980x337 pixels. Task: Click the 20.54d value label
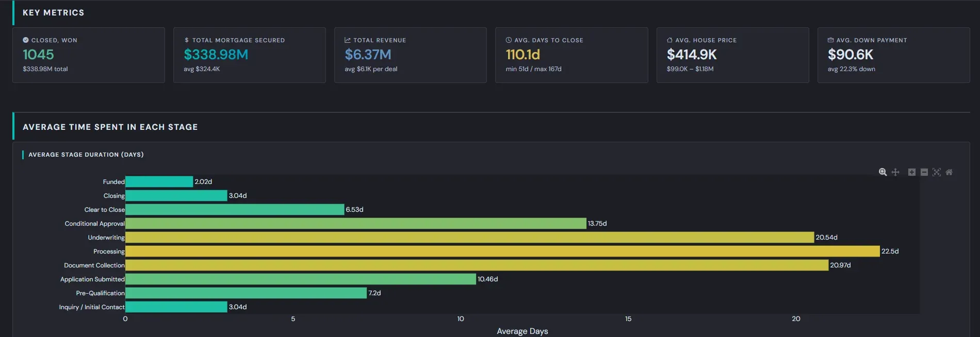[826, 238]
